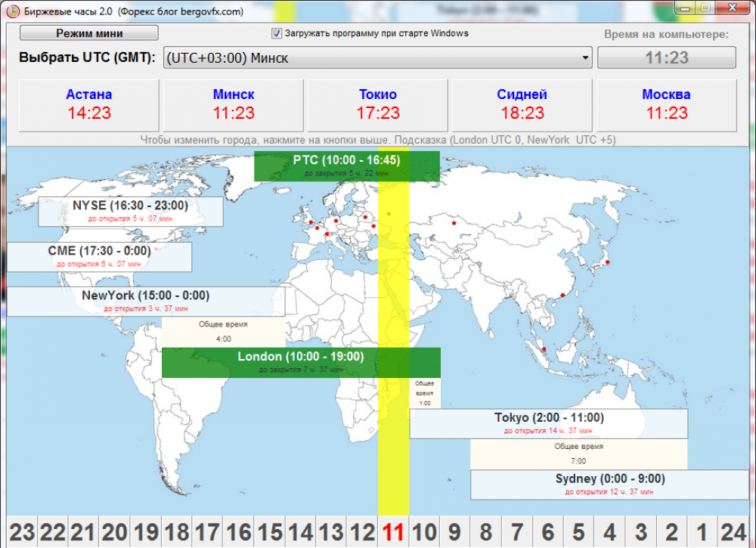This screenshot has width=756, height=548.
Task: Click hour 23 on the bottom timeline
Action: pyautogui.click(x=22, y=532)
